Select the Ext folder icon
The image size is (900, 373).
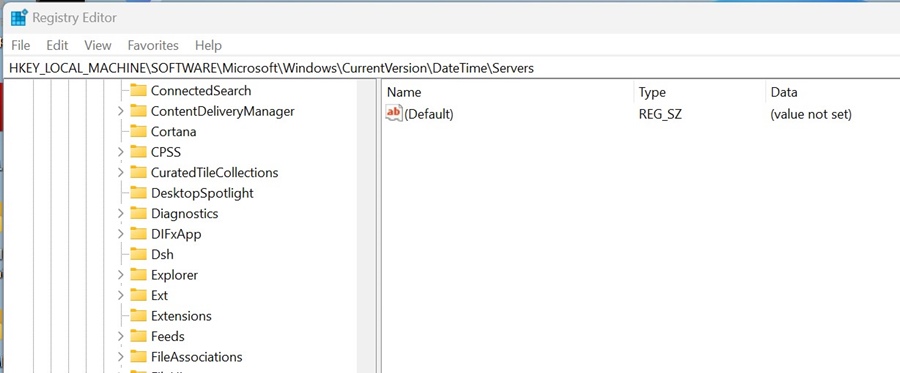pos(138,296)
